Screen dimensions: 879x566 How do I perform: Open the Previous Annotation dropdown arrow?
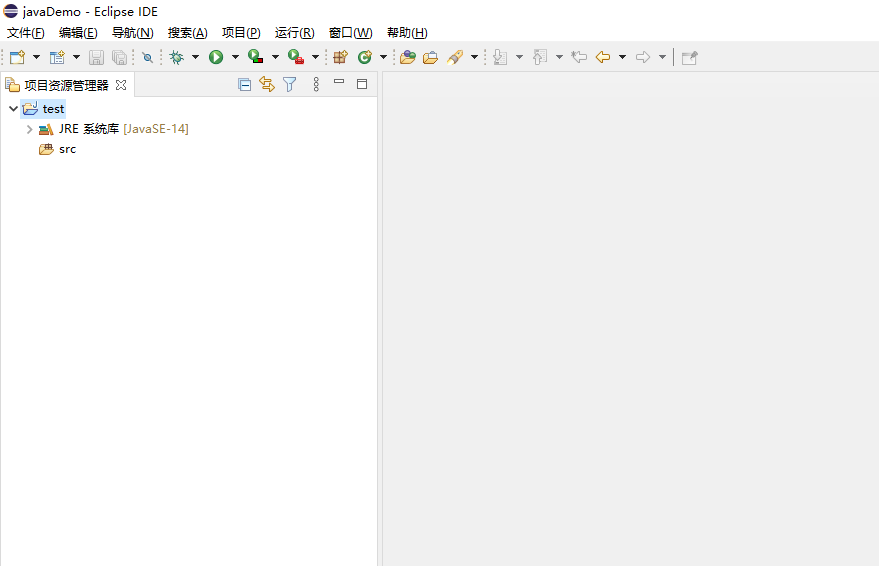pyautogui.click(x=559, y=57)
